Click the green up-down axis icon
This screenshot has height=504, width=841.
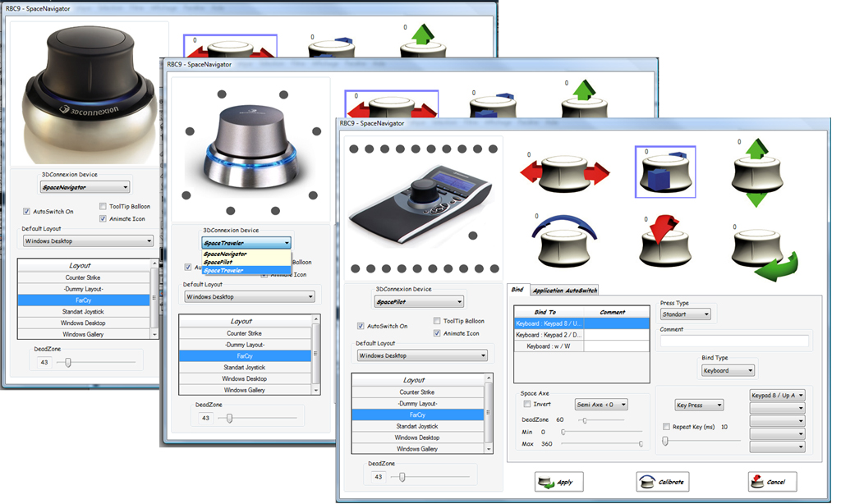(756, 172)
